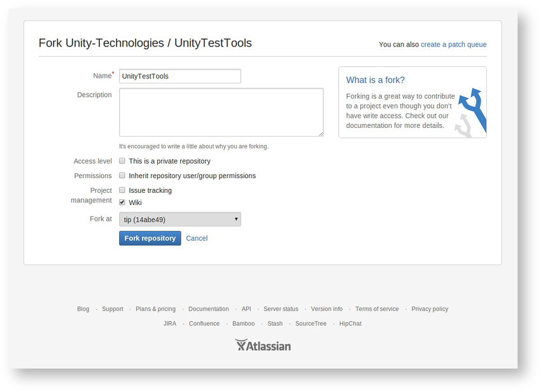Visit the Documentation footer link
This screenshot has height=392, width=541.
tap(209, 309)
